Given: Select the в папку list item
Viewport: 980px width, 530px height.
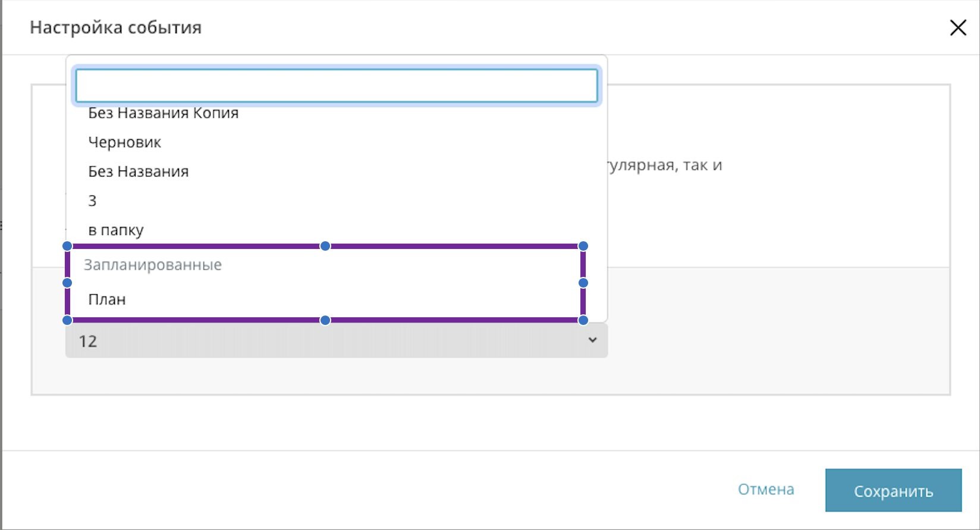Looking at the screenshot, I should point(116,230).
